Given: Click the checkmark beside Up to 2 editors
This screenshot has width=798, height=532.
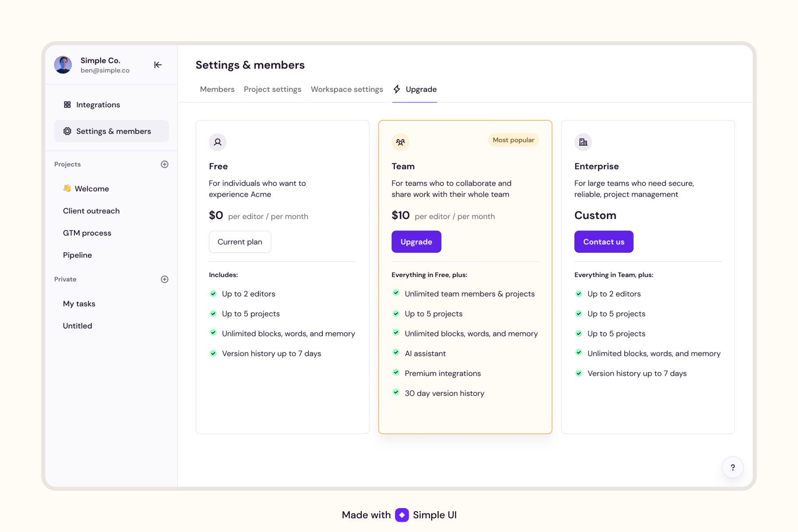Looking at the screenshot, I should click(x=214, y=293).
